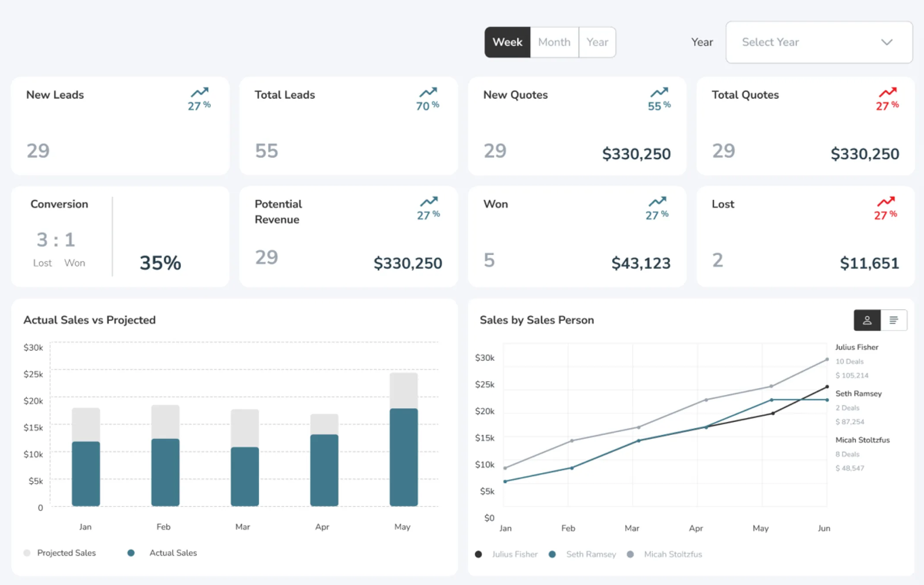
Task: Switch to list view icon in Sales chart
Action: click(x=893, y=320)
